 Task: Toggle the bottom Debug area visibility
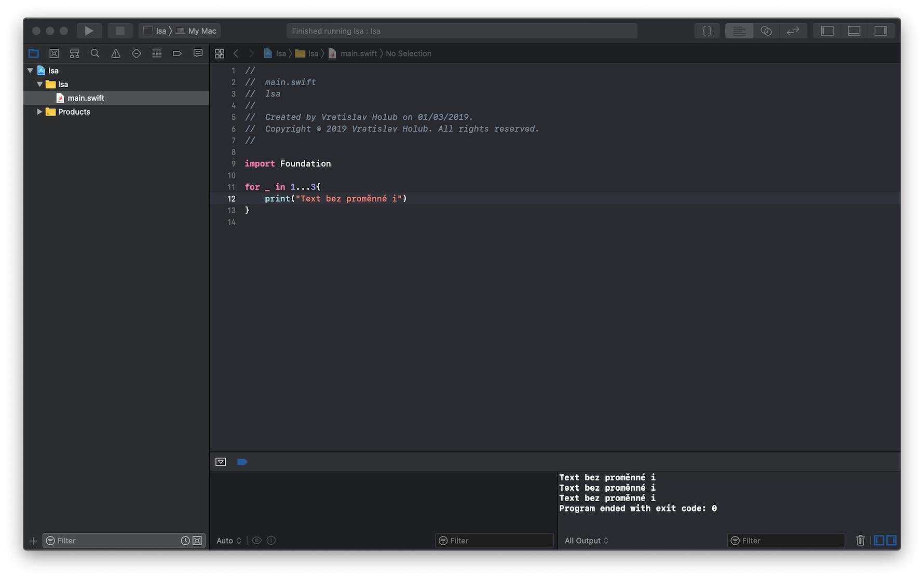(854, 31)
